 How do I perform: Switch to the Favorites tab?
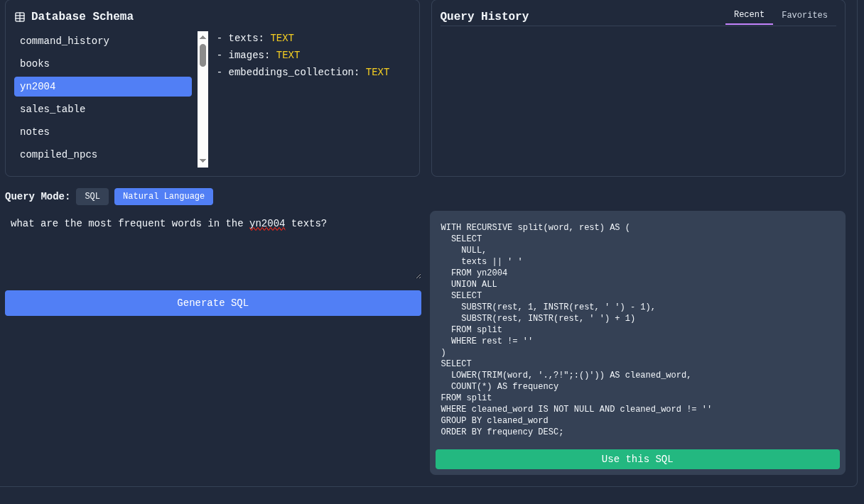(x=804, y=14)
